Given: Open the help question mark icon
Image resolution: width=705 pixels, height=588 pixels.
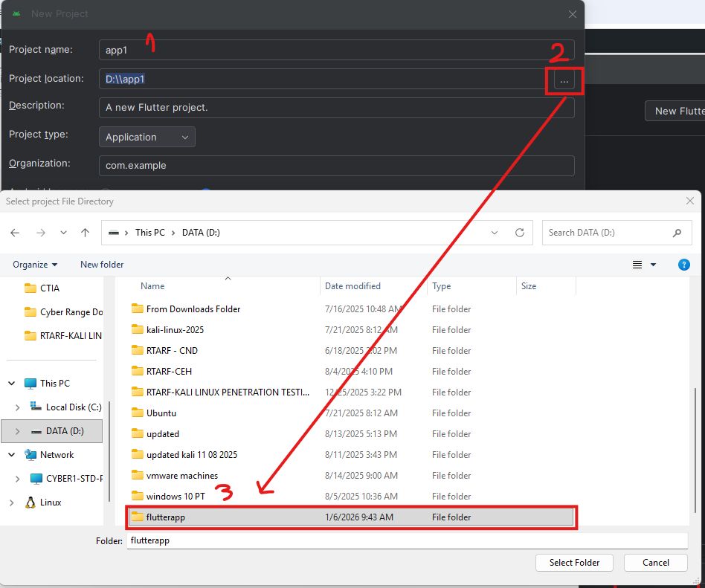Looking at the screenshot, I should [684, 265].
